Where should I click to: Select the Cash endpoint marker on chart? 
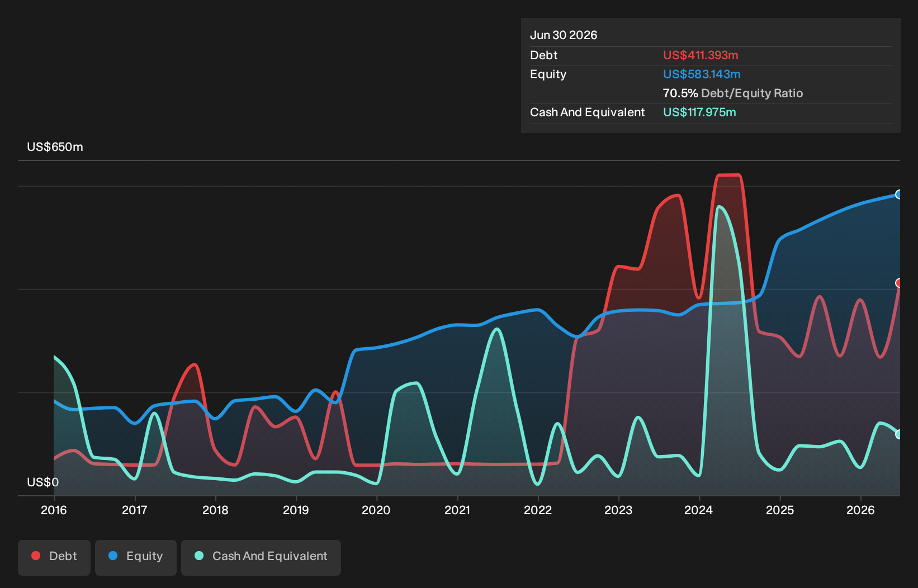point(899,434)
